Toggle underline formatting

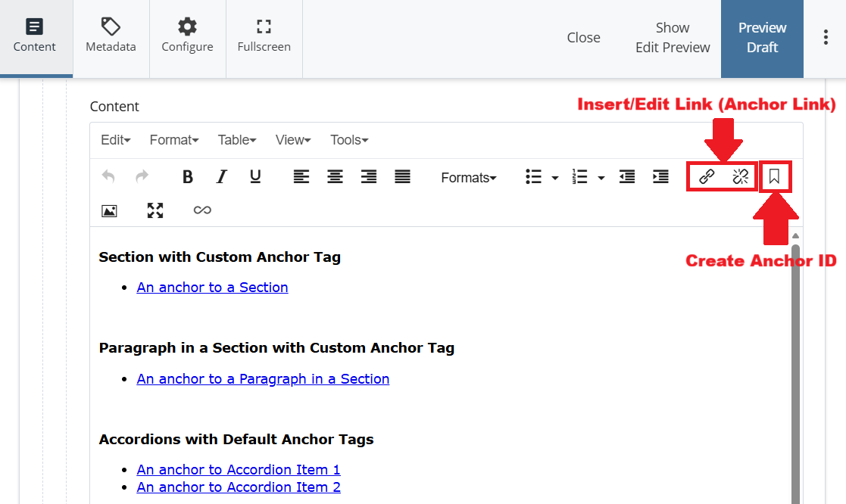coord(255,177)
